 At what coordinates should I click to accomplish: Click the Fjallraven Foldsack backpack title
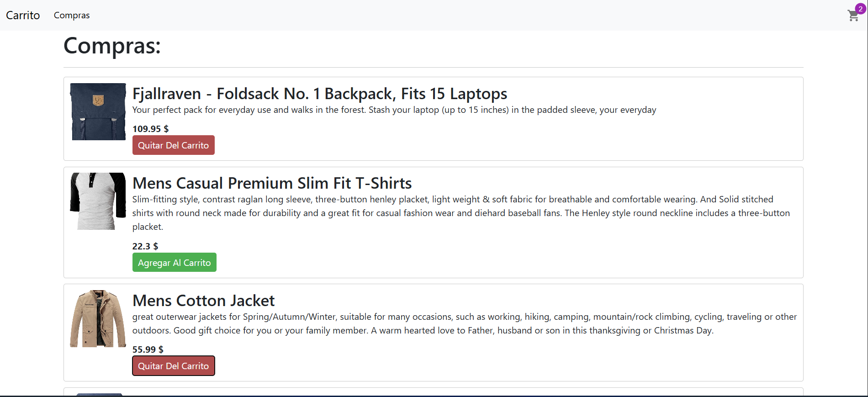pos(319,94)
